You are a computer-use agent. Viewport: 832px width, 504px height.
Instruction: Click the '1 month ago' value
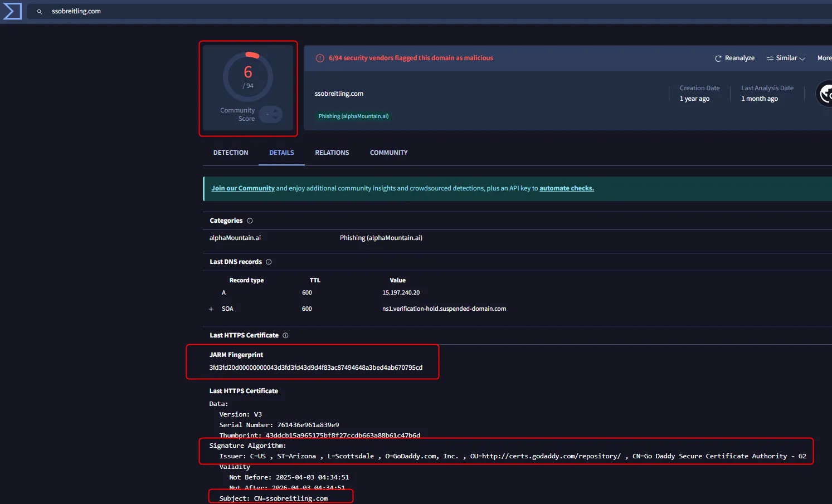coord(760,99)
